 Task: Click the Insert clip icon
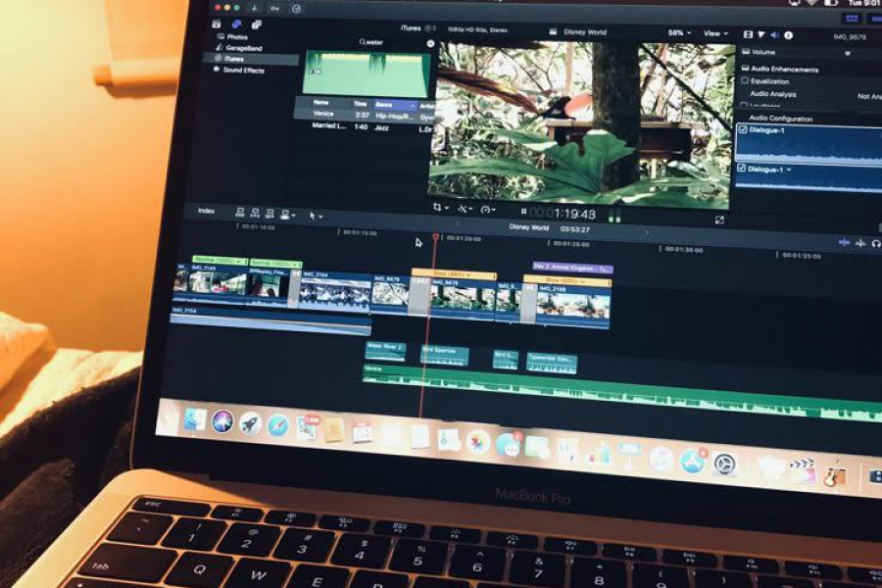[x=255, y=213]
